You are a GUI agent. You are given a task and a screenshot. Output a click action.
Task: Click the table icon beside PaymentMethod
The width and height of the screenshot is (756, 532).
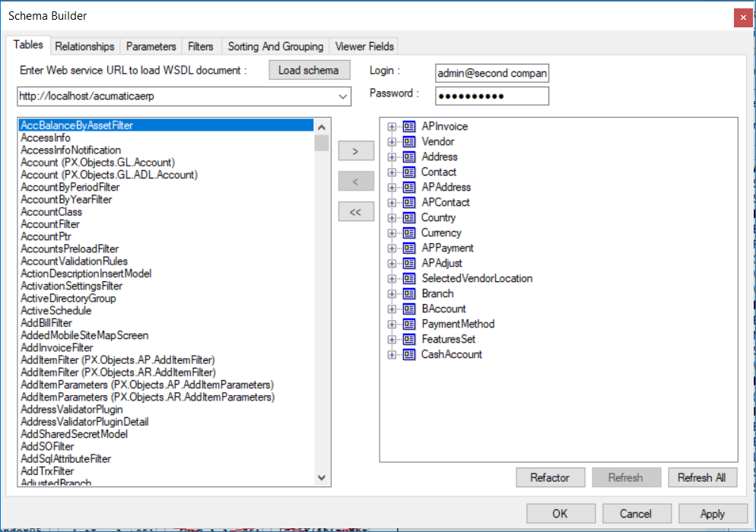coord(409,325)
